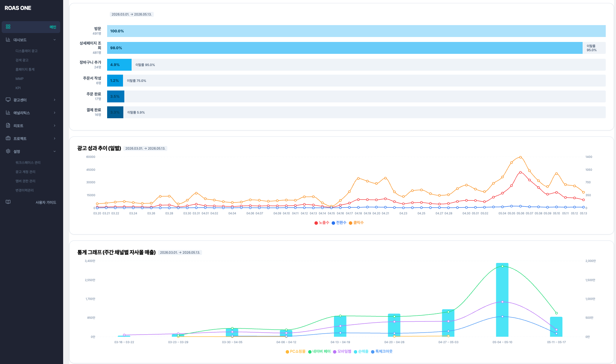Open 멤버 권한 관리 settings
The width and height of the screenshot is (616, 364).
tap(25, 181)
